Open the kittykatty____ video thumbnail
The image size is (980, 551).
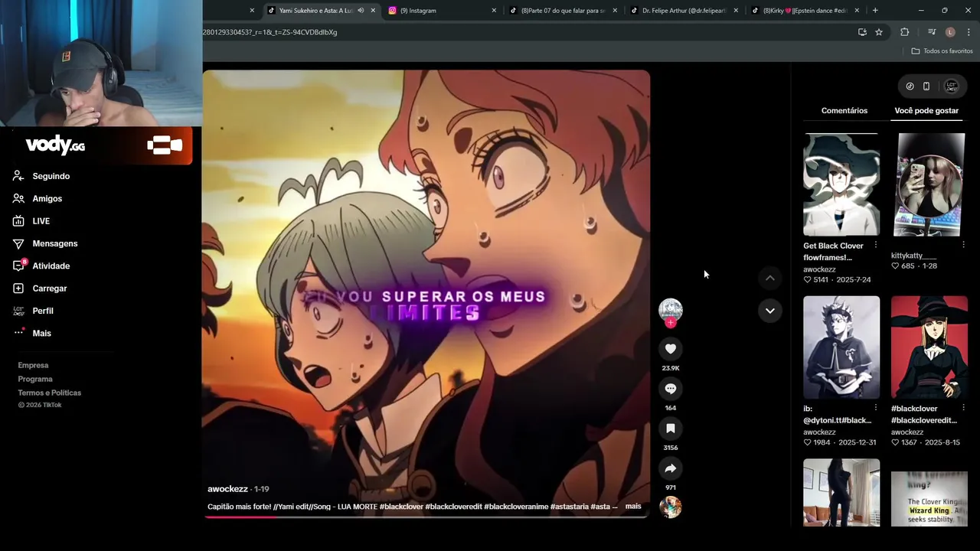pyautogui.click(x=930, y=184)
